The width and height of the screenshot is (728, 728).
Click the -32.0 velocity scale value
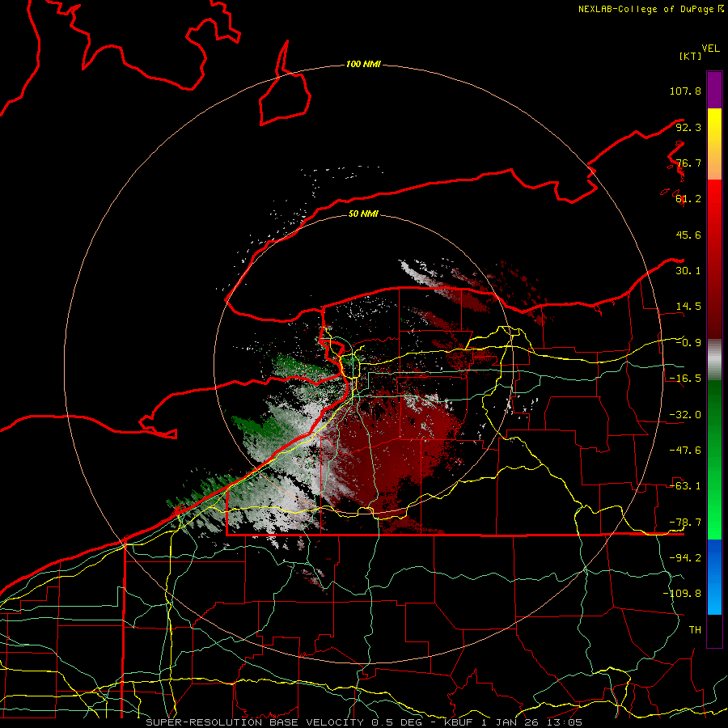pos(685,415)
